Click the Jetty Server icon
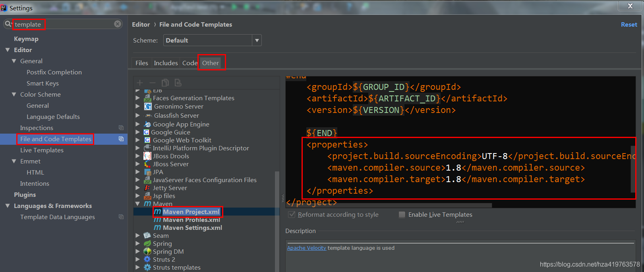 click(147, 188)
